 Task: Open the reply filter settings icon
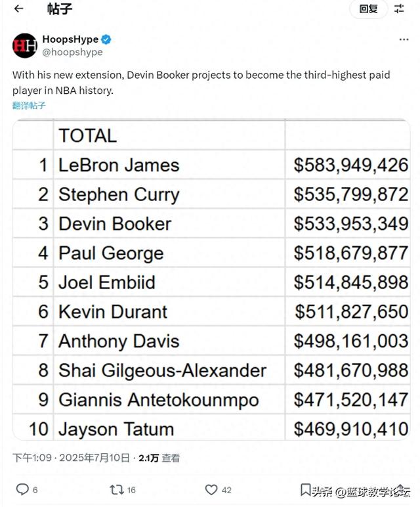point(399,9)
